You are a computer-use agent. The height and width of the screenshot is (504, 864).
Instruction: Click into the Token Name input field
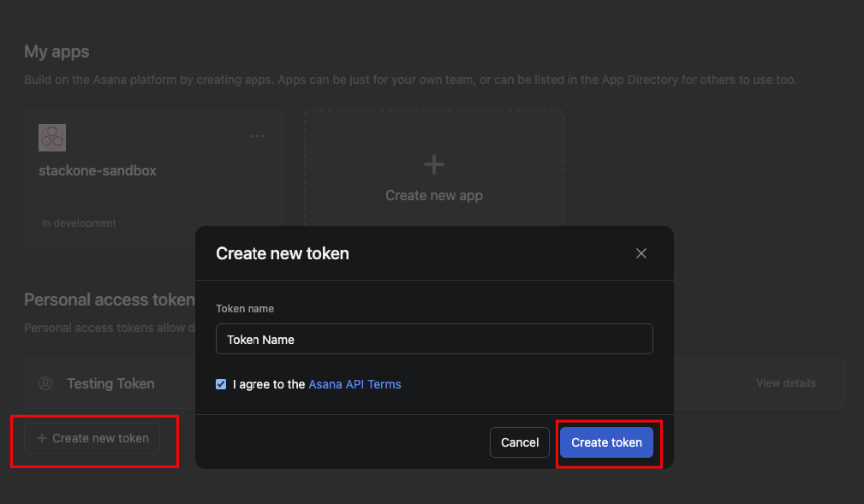click(x=434, y=338)
